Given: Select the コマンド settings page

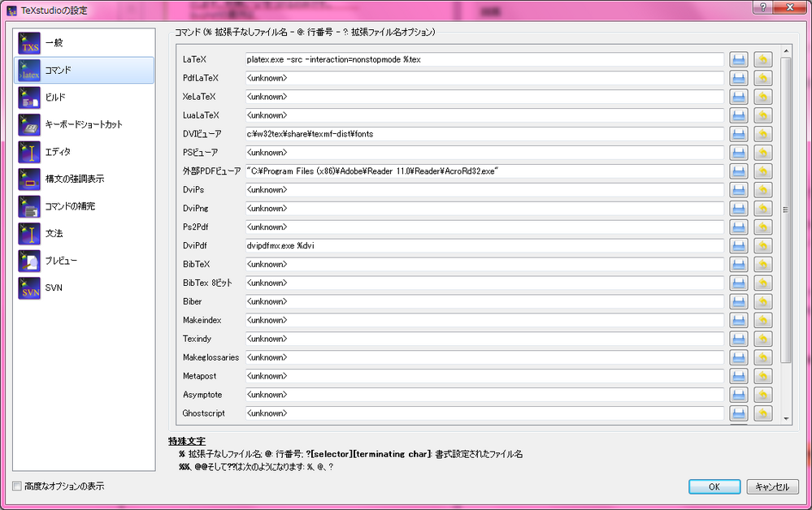Looking at the screenshot, I should pos(84,71).
